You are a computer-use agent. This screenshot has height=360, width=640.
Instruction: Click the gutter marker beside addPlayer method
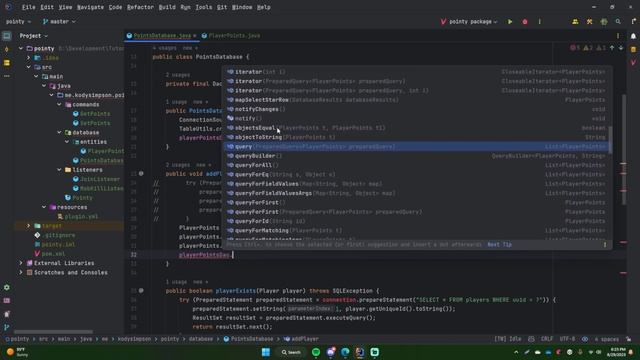pos(141,173)
